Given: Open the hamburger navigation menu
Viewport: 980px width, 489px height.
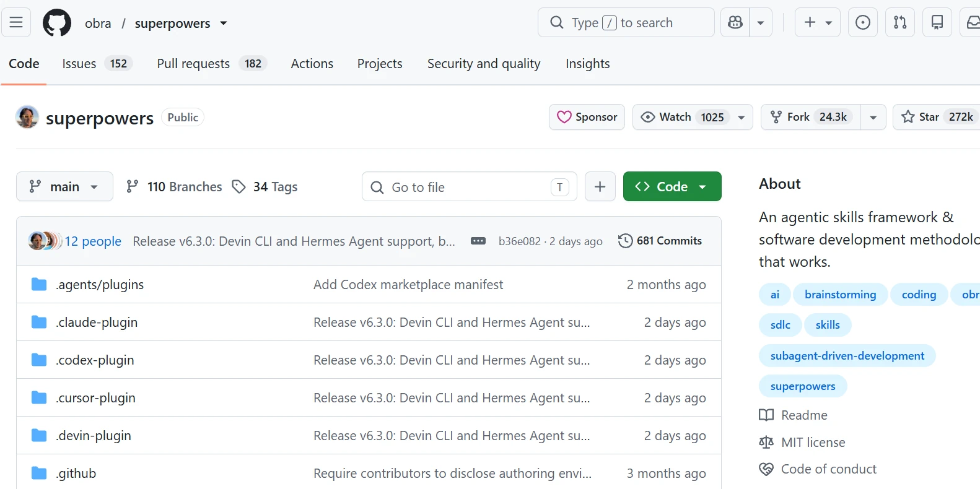Looking at the screenshot, I should click(16, 23).
